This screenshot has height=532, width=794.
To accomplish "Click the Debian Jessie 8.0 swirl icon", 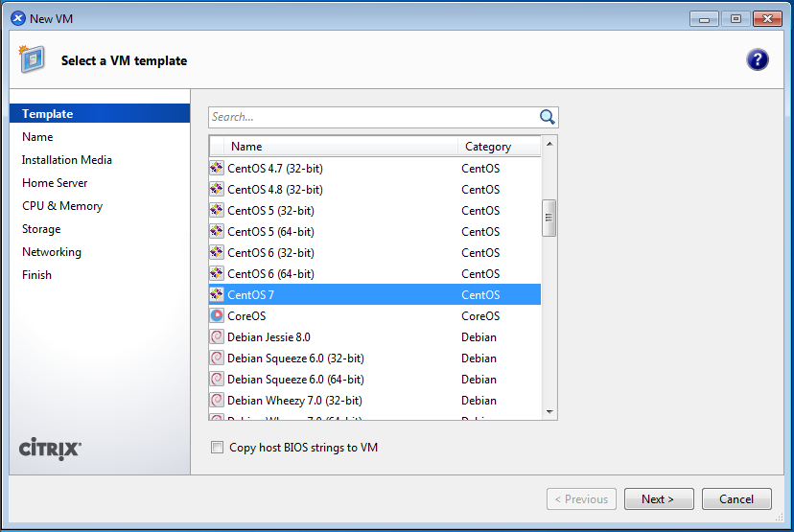I will pyautogui.click(x=217, y=337).
